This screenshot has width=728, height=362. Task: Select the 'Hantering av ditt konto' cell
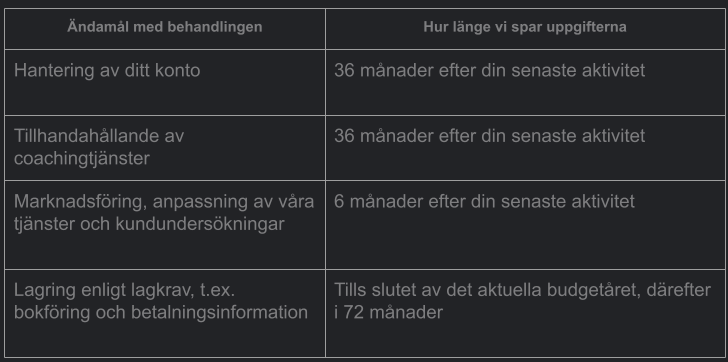165,82
